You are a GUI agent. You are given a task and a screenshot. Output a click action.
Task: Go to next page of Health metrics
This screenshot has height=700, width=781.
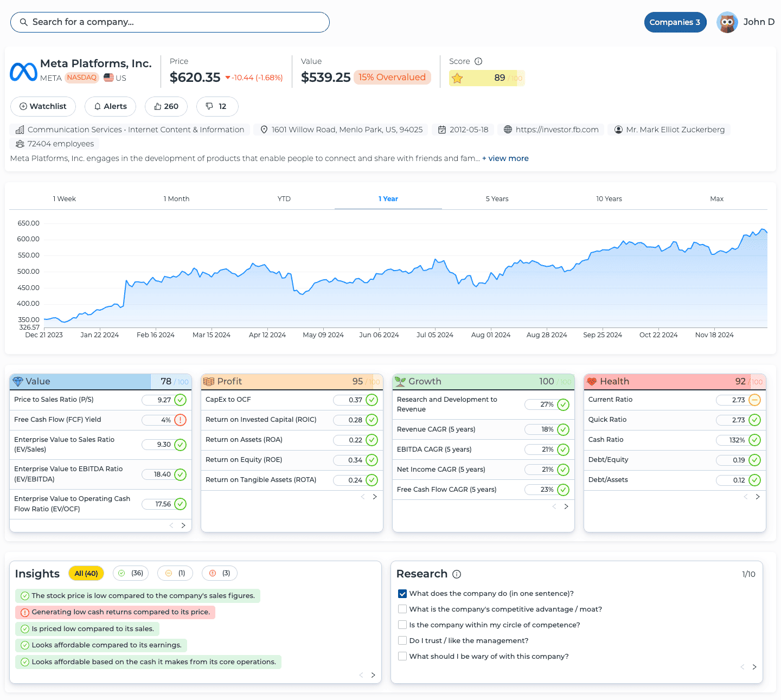click(758, 497)
